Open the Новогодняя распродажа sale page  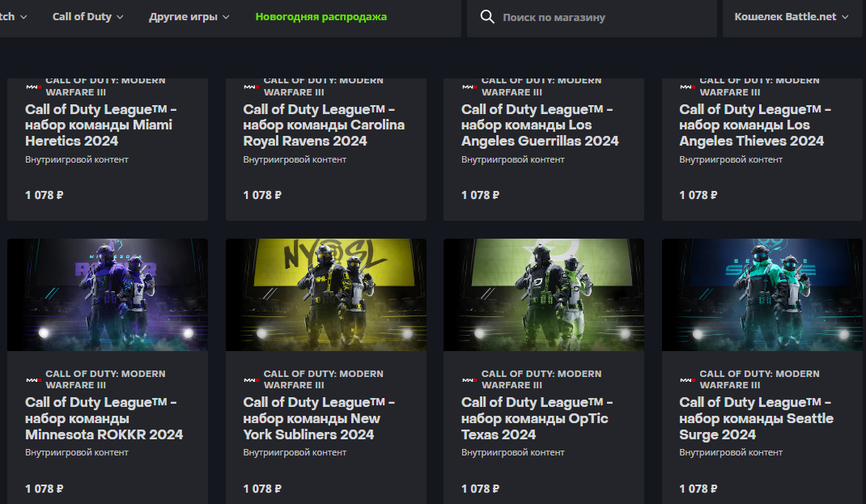(x=321, y=16)
